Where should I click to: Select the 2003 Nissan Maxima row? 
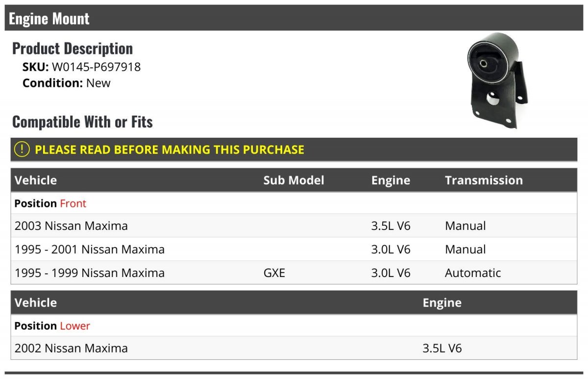point(294,226)
